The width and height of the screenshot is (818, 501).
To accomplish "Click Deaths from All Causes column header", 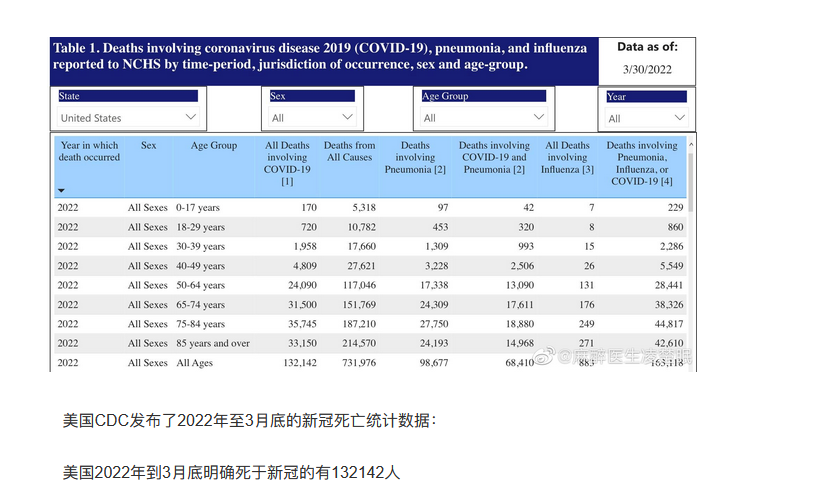I will pos(349,151).
